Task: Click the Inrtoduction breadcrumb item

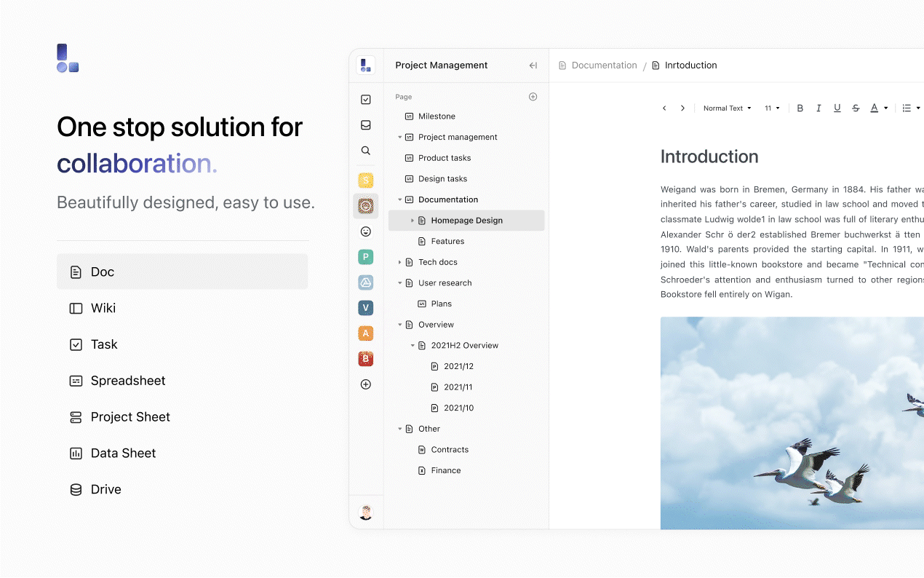Action: 685,66
